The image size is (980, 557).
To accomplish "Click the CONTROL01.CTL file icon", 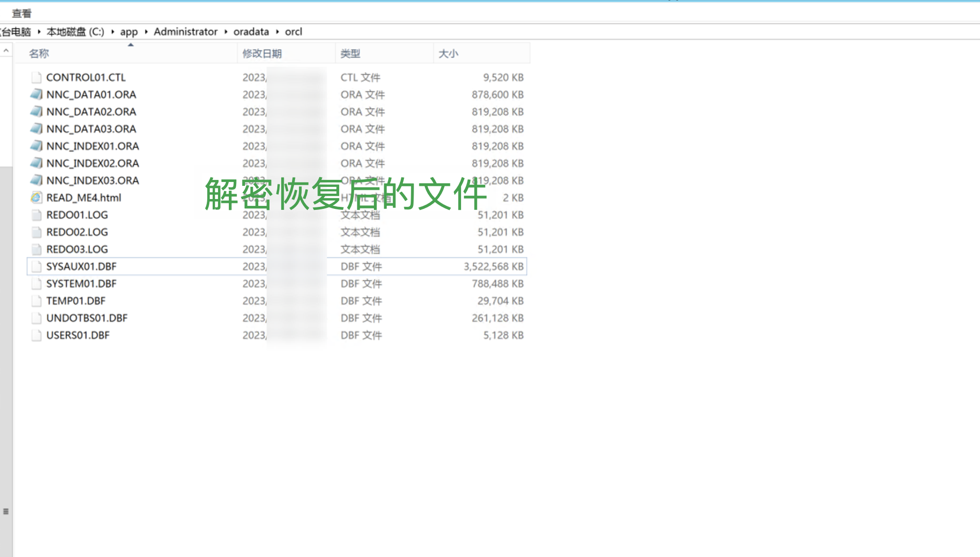I will (x=36, y=77).
